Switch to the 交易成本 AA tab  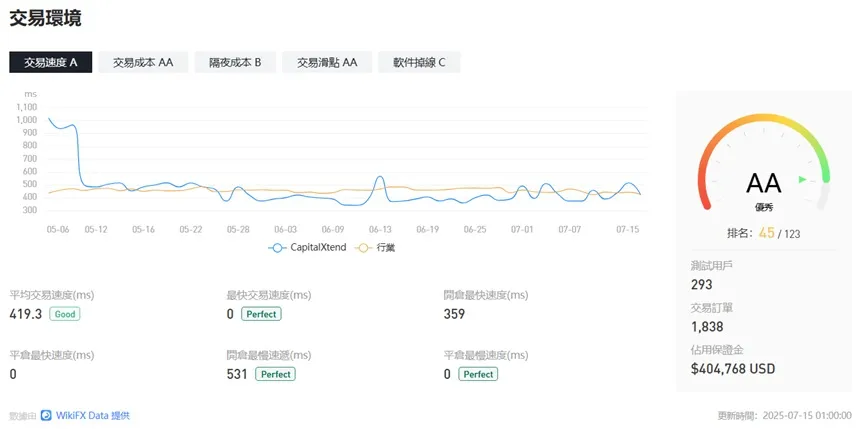[x=143, y=62]
